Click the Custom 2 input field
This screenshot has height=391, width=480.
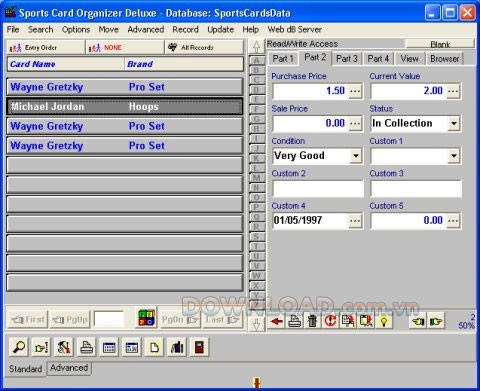click(x=318, y=189)
